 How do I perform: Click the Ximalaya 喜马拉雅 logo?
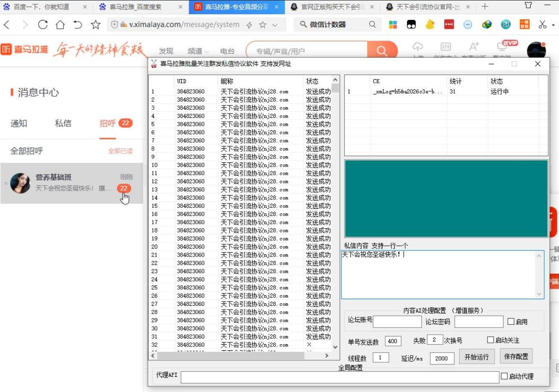click(x=24, y=49)
